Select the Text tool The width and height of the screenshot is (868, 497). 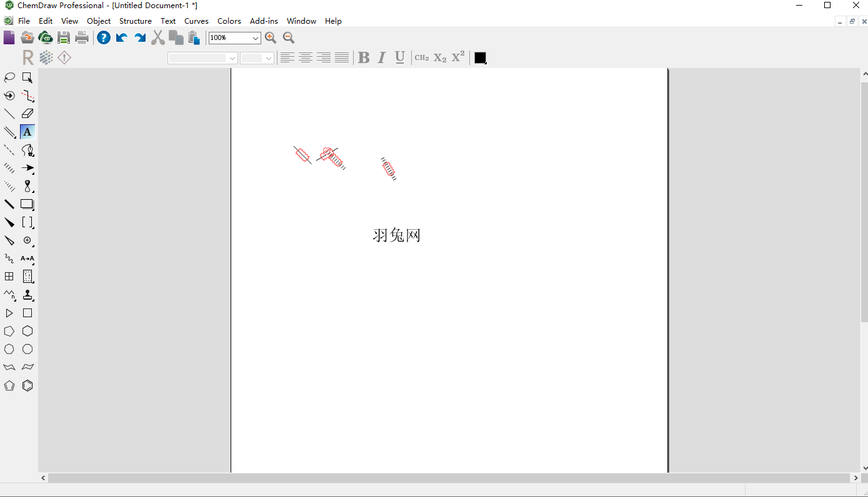[x=27, y=132]
